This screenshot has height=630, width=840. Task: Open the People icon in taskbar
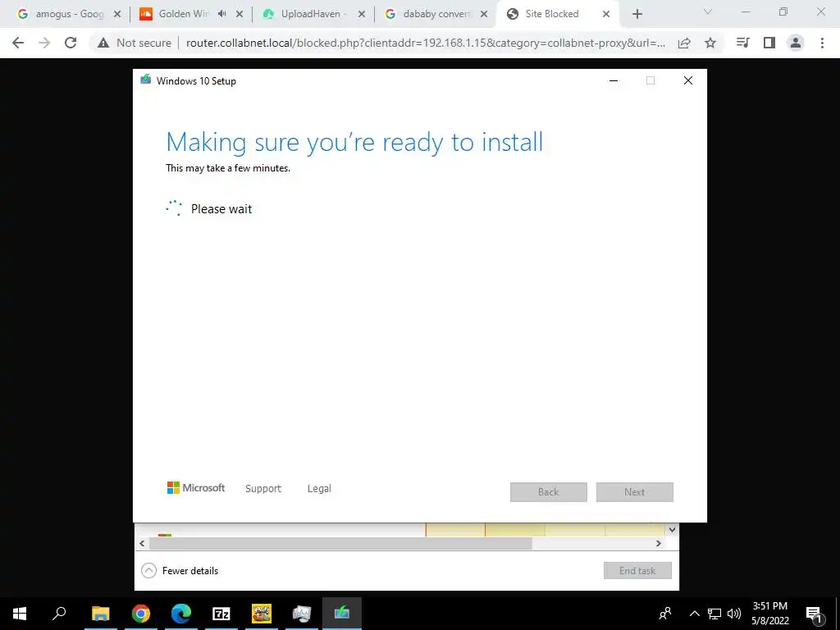pyautogui.click(x=665, y=614)
